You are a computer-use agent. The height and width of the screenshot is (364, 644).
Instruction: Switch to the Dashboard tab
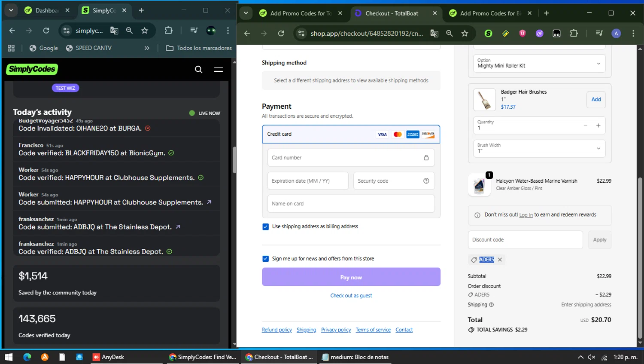coord(47,10)
